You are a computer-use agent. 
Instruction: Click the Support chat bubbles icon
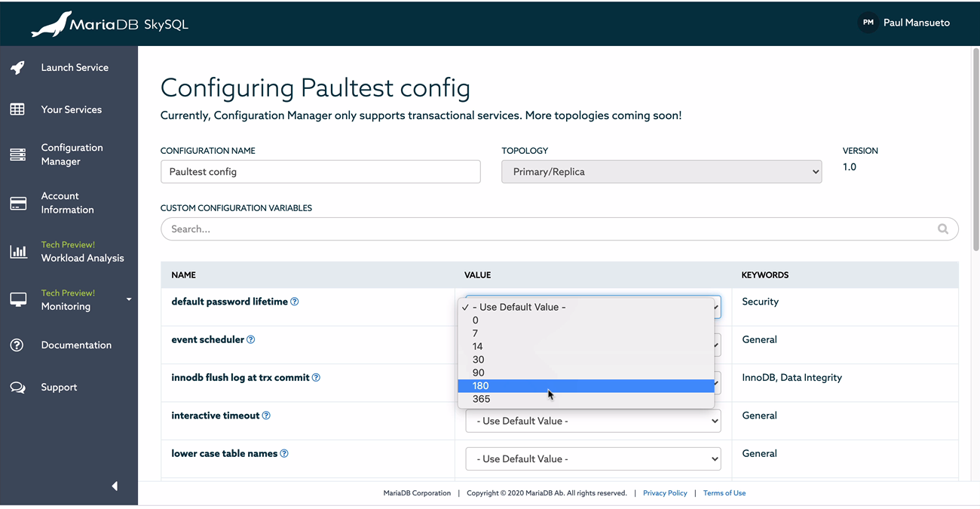(17, 388)
